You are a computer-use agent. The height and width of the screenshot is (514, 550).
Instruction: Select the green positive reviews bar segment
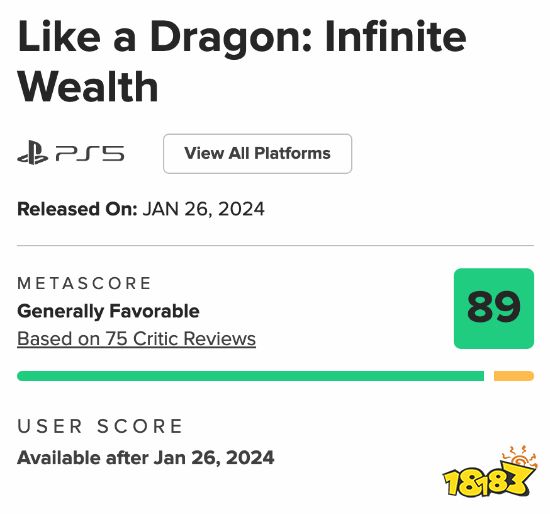(x=250, y=376)
